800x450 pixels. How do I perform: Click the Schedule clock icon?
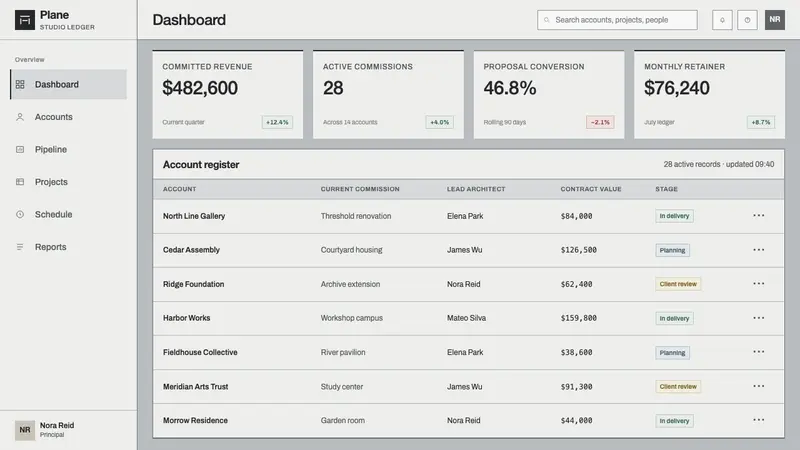[20, 214]
